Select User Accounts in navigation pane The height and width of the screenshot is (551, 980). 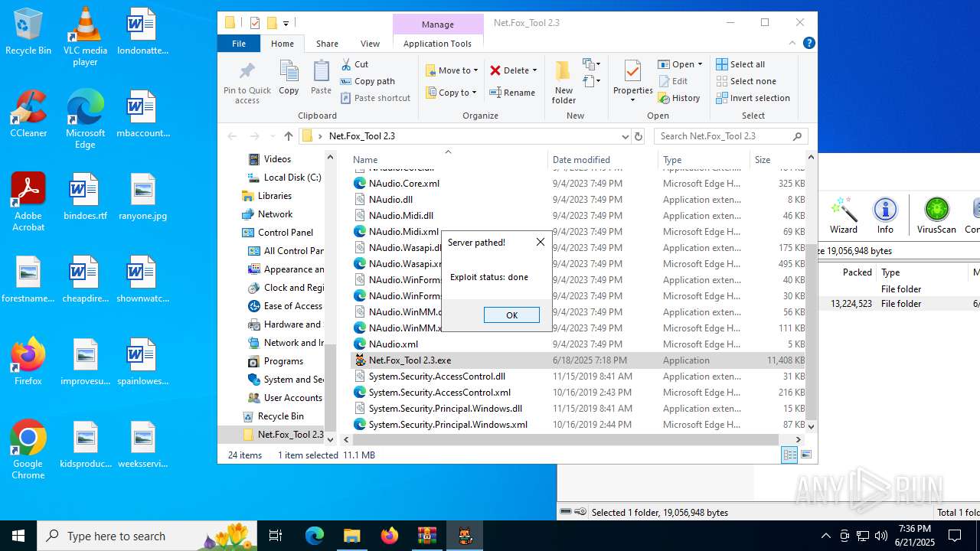click(x=286, y=398)
